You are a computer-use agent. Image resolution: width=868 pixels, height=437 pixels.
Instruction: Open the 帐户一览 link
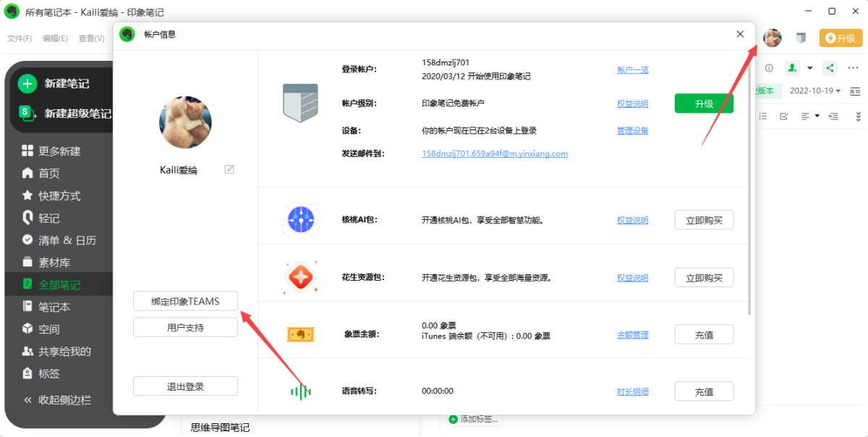point(633,69)
